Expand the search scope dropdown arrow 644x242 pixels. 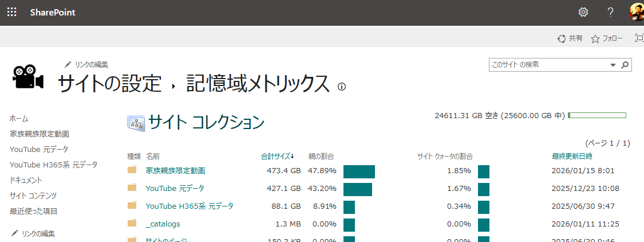click(613, 65)
